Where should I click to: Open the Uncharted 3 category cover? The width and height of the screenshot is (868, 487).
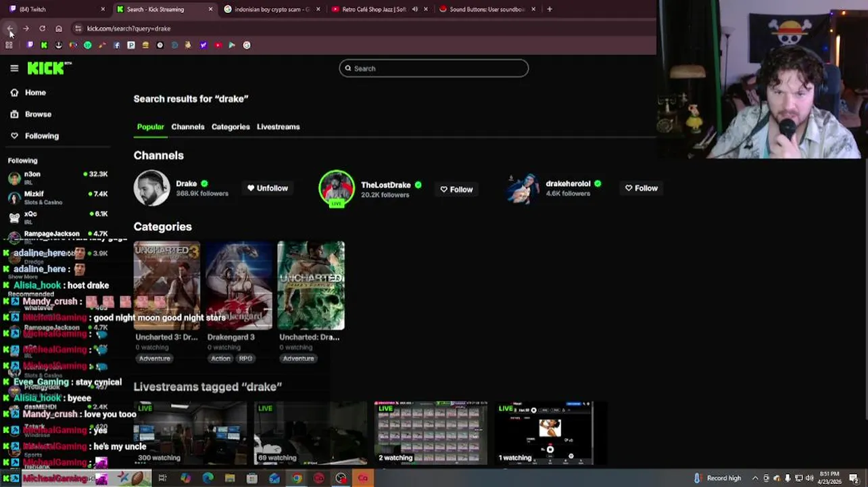pyautogui.click(x=166, y=285)
